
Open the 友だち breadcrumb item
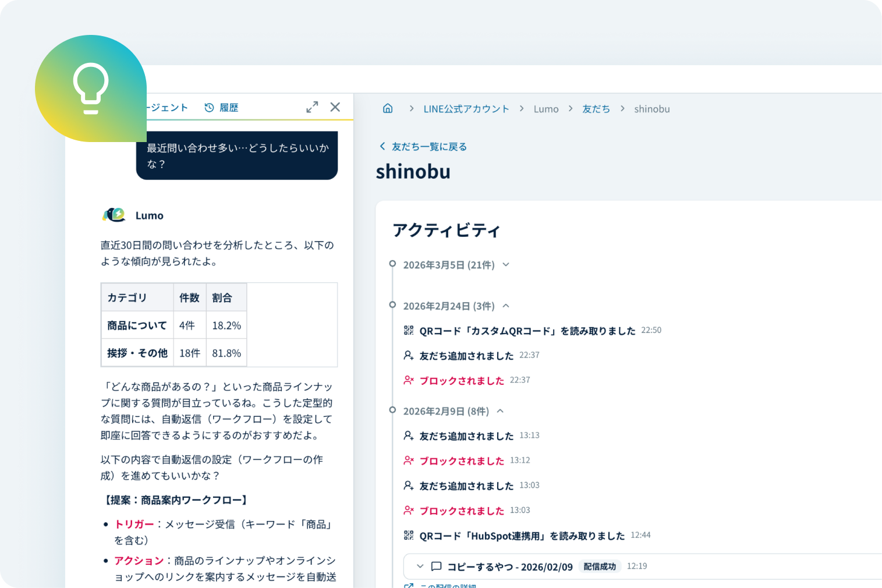click(x=596, y=108)
